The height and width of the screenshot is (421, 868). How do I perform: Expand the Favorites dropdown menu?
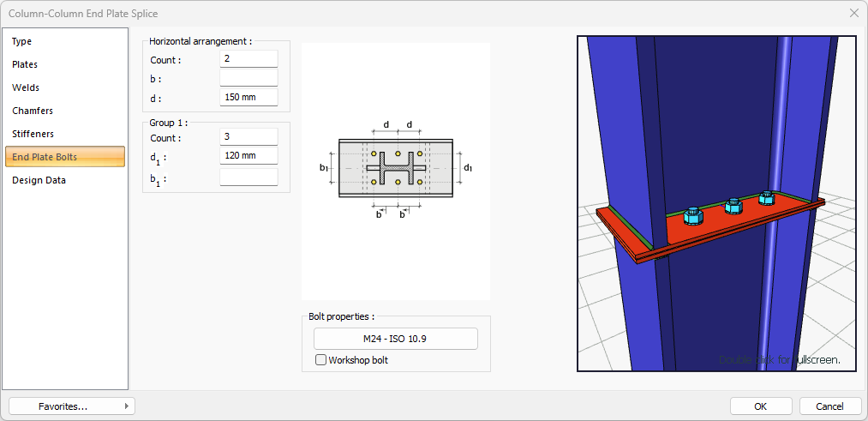[x=72, y=406]
